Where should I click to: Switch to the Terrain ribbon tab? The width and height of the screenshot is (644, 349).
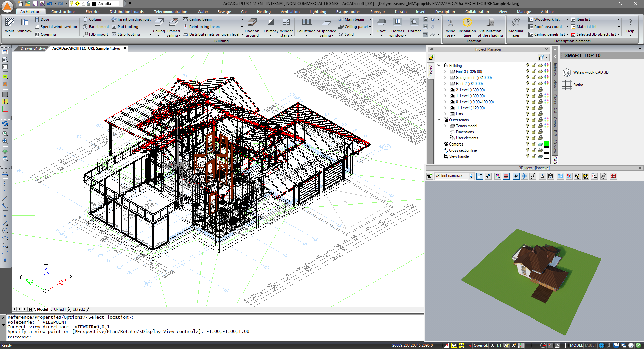coord(400,11)
